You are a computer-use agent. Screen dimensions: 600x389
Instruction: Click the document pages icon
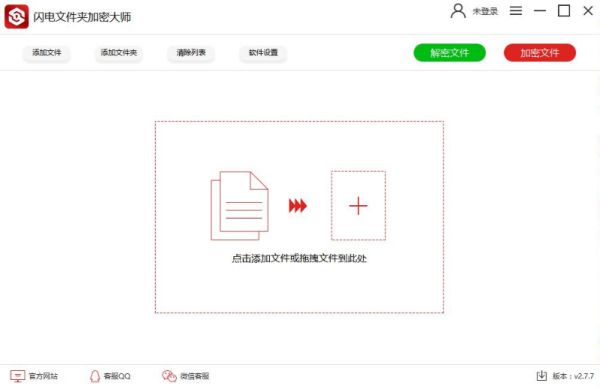pyautogui.click(x=240, y=206)
